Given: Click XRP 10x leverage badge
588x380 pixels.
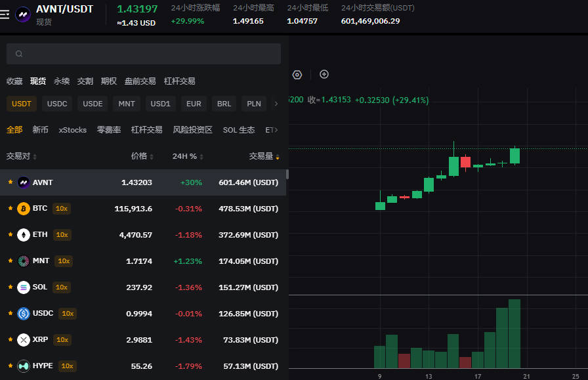Looking at the screenshot, I should [x=62, y=340].
